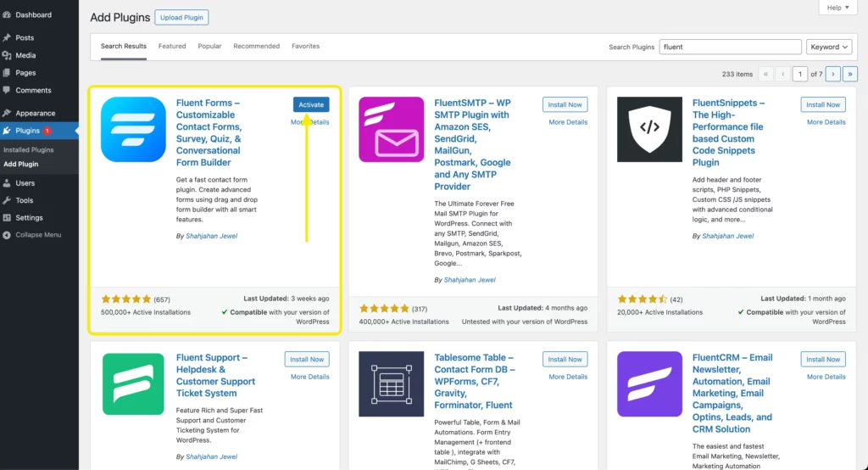Open the FluentSnippets shield code icon
The width and height of the screenshot is (868, 470).
pos(649,129)
